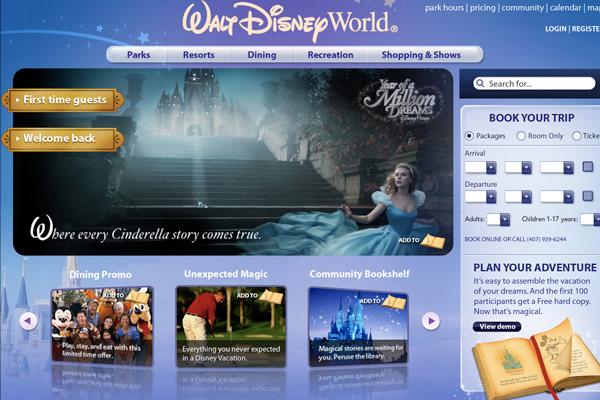Open the Resorts menu
The image size is (600, 400).
point(199,55)
